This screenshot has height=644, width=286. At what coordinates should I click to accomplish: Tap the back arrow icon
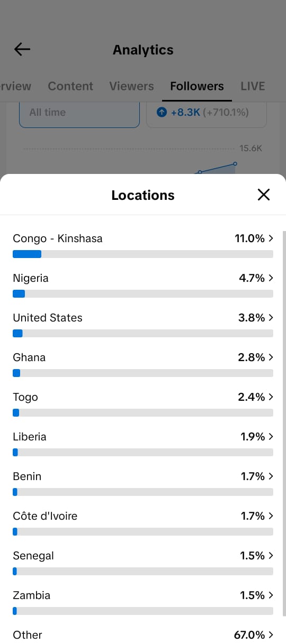[22, 50]
